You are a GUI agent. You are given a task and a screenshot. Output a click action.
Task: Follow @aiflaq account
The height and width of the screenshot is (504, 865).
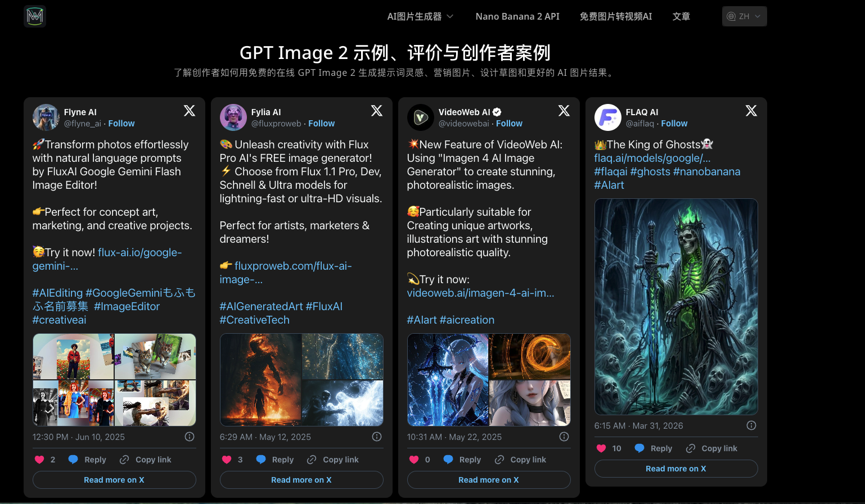(674, 124)
